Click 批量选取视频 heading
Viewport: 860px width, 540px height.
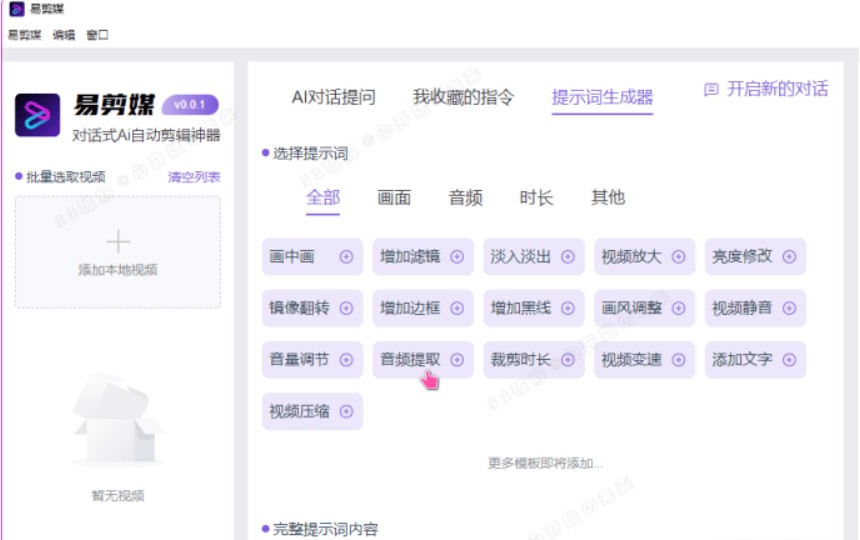(x=66, y=177)
